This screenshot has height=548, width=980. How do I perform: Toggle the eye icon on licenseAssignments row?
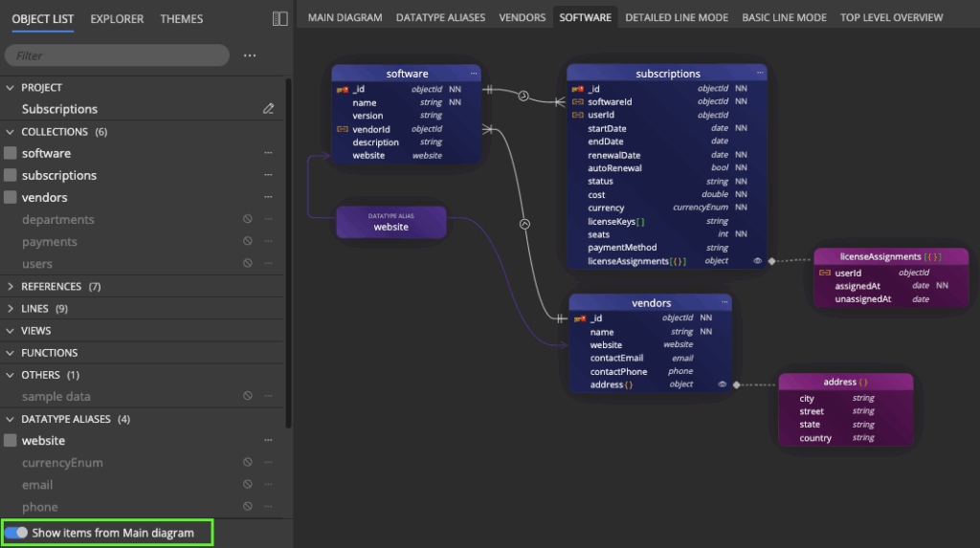[757, 260]
